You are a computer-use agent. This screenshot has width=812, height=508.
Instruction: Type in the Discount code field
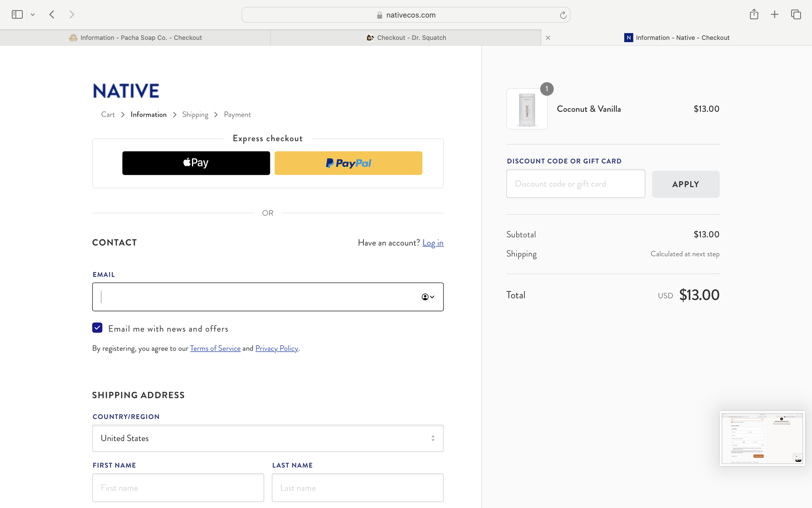coord(575,183)
